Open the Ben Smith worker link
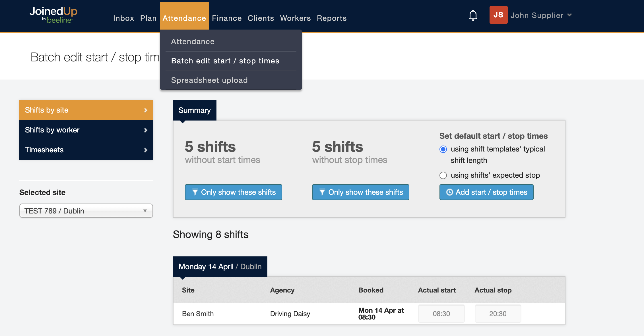644x336 pixels. [198, 314]
